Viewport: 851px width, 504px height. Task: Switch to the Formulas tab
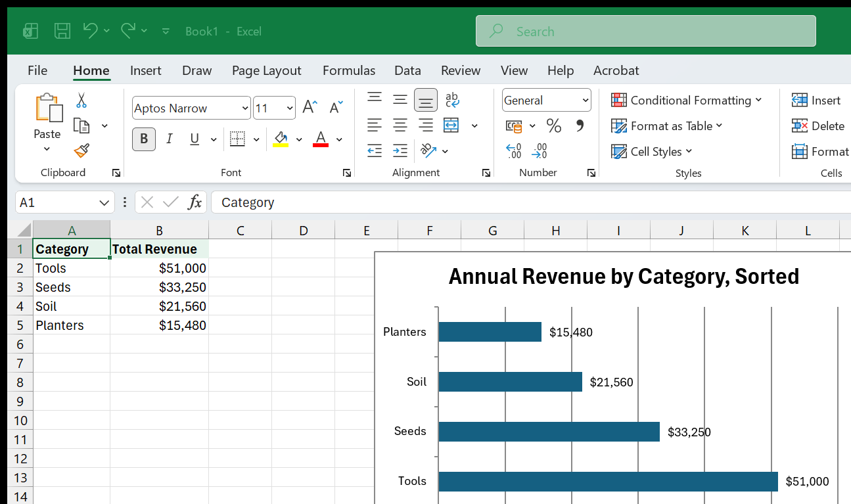click(x=349, y=70)
